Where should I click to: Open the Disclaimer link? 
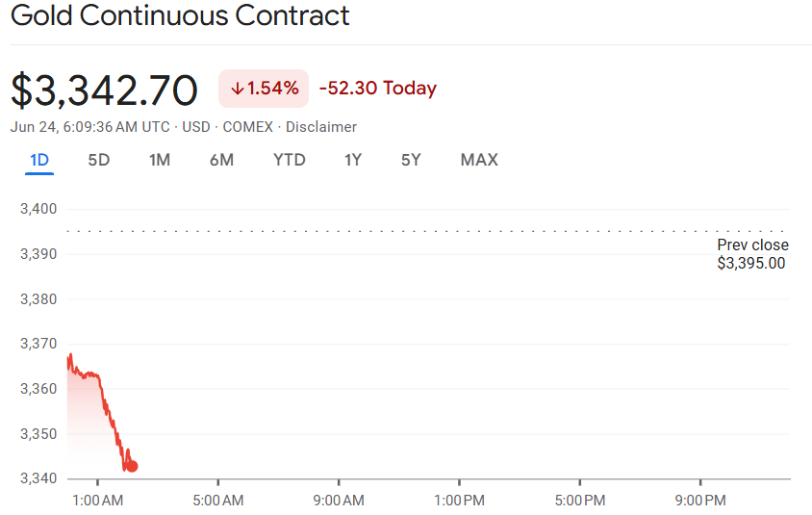tap(321, 127)
